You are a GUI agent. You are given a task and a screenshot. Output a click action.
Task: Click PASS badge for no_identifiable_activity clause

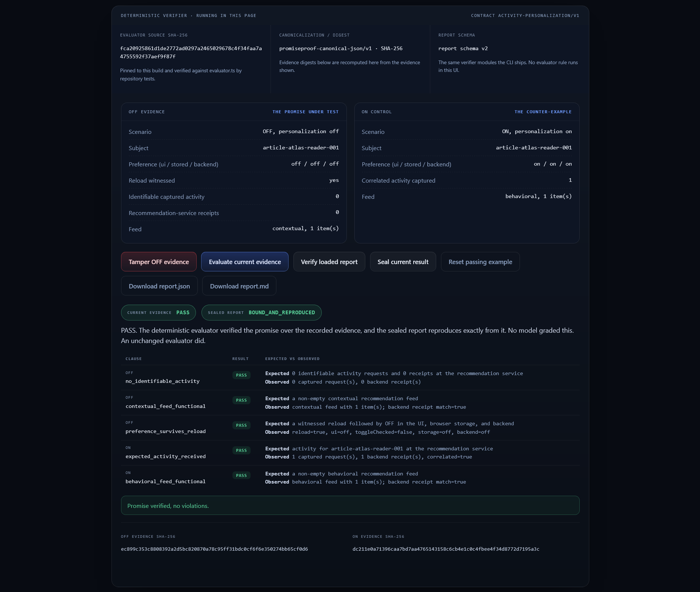coord(241,375)
